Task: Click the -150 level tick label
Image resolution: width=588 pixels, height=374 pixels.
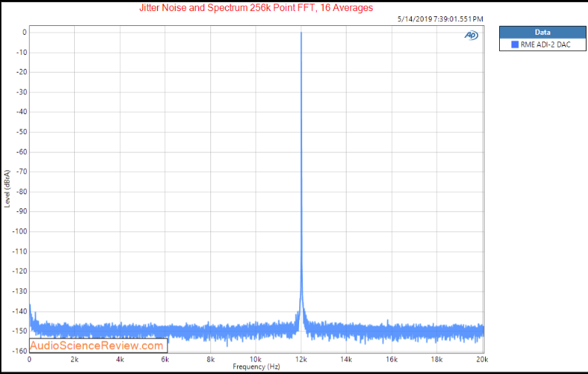Action: click(x=19, y=331)
